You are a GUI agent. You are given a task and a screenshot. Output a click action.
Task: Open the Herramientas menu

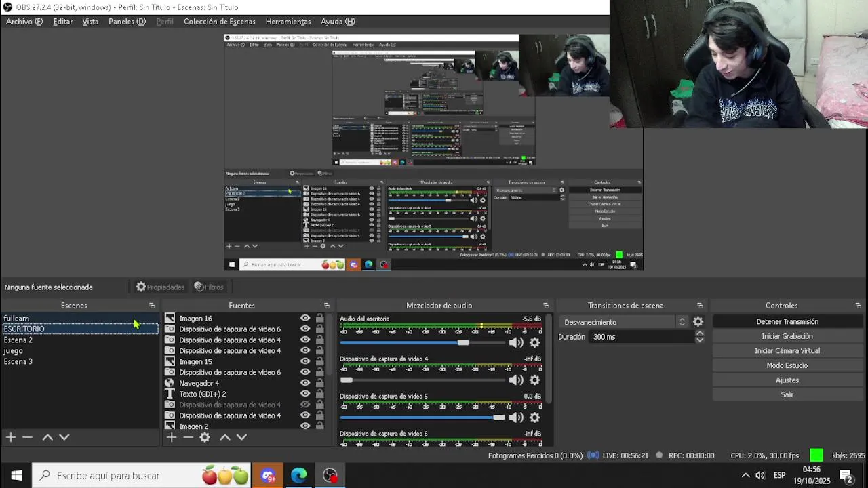(288, 22)
